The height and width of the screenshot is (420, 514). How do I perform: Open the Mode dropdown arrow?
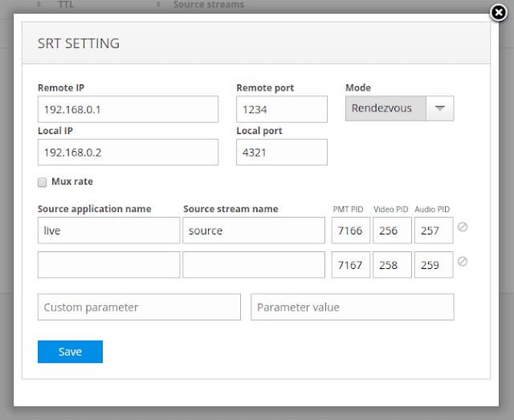click(x=439, y=108)
